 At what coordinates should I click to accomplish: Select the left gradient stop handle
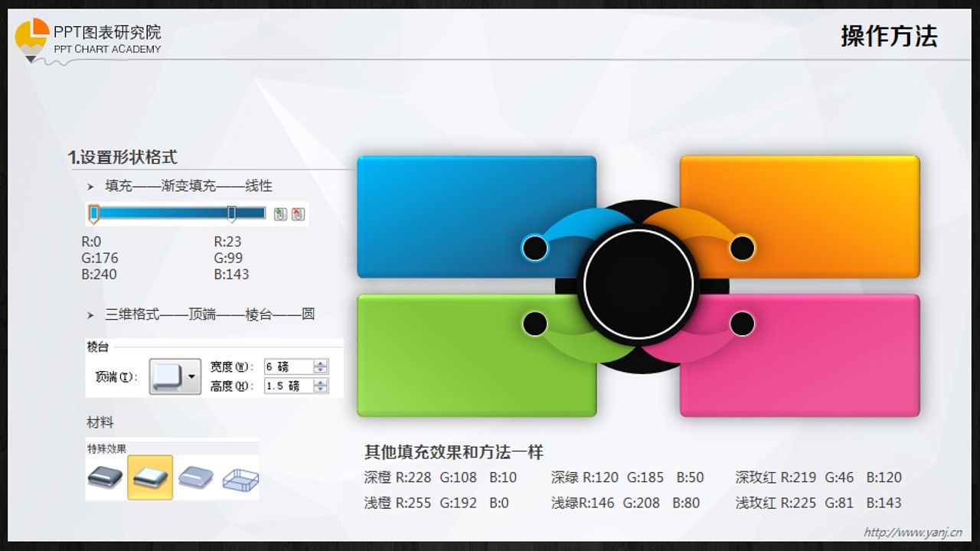tap(94, 214)
